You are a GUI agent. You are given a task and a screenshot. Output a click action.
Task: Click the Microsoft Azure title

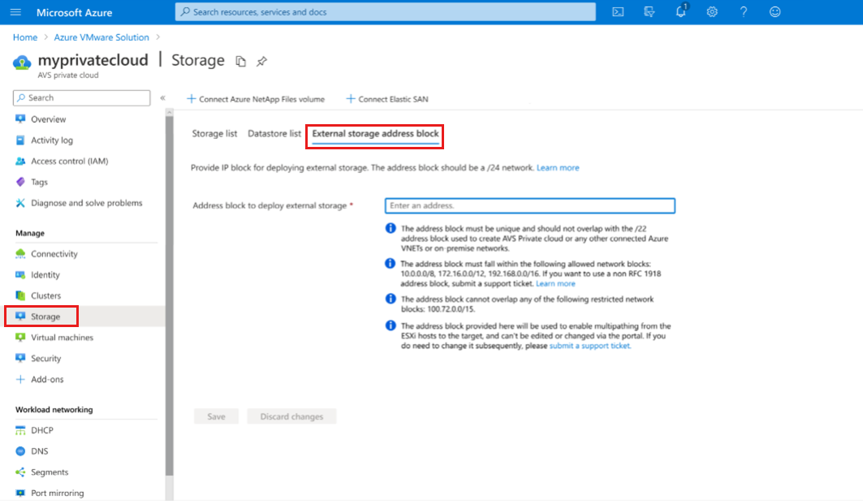(x=75, y=12)
